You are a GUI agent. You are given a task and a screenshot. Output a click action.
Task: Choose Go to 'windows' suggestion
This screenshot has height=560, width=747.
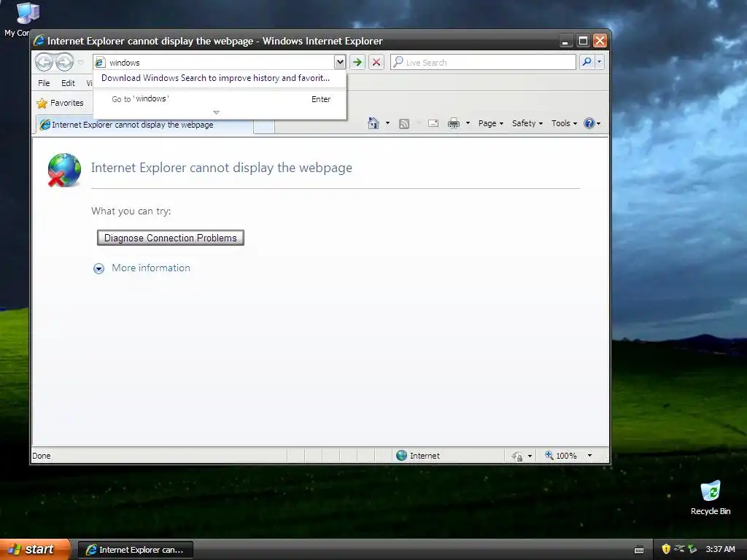(220, 99)
